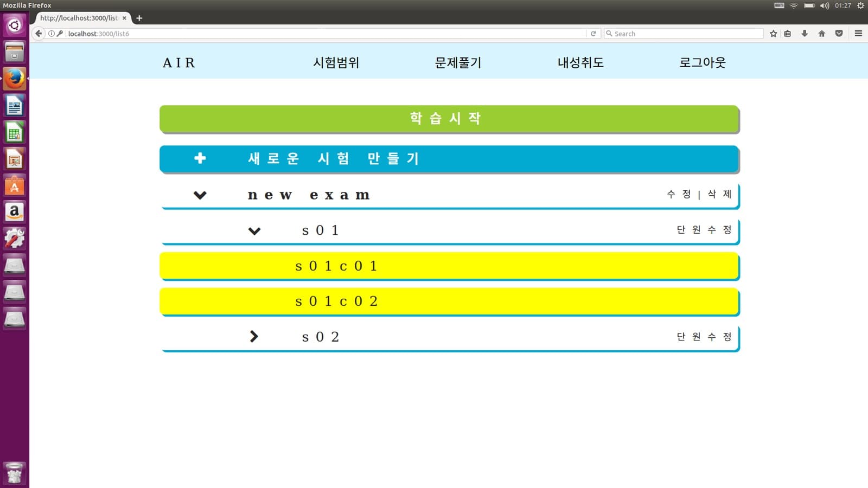Click the new exam title text
Image resolution: width=868 pixels, height=488 pixels.
(309, 195)
